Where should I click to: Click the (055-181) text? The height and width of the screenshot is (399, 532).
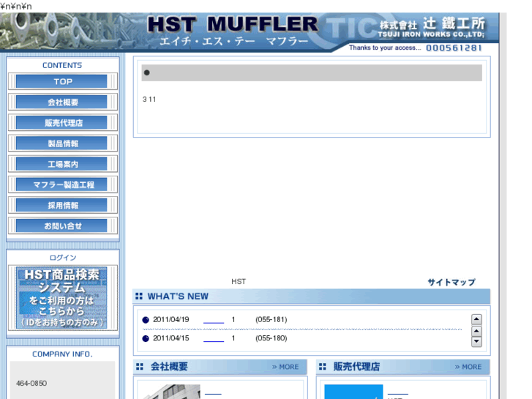271,319
